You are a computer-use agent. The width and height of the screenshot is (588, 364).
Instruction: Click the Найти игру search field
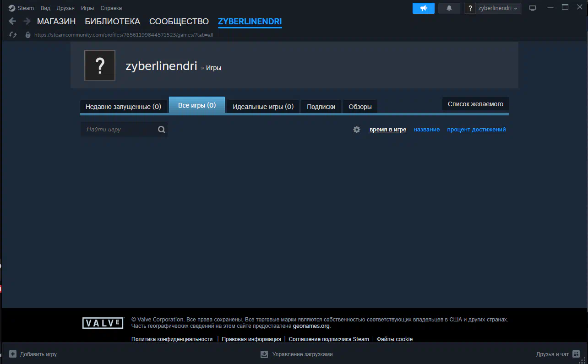pyautogui.click(x=119, y=130)
